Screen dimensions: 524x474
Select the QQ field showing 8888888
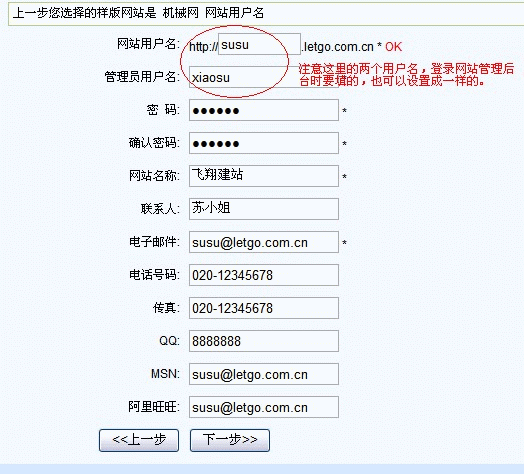click(264, 341)
